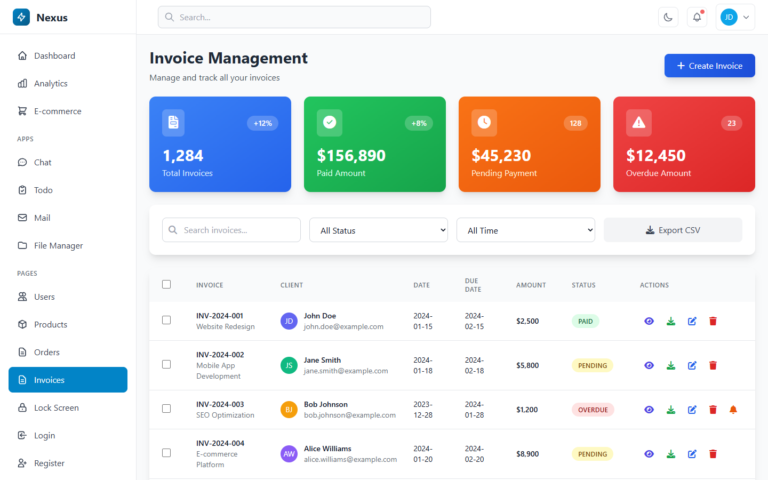
Task: View invoice INV-2024-003 eye icon
Action: point(649,409)
